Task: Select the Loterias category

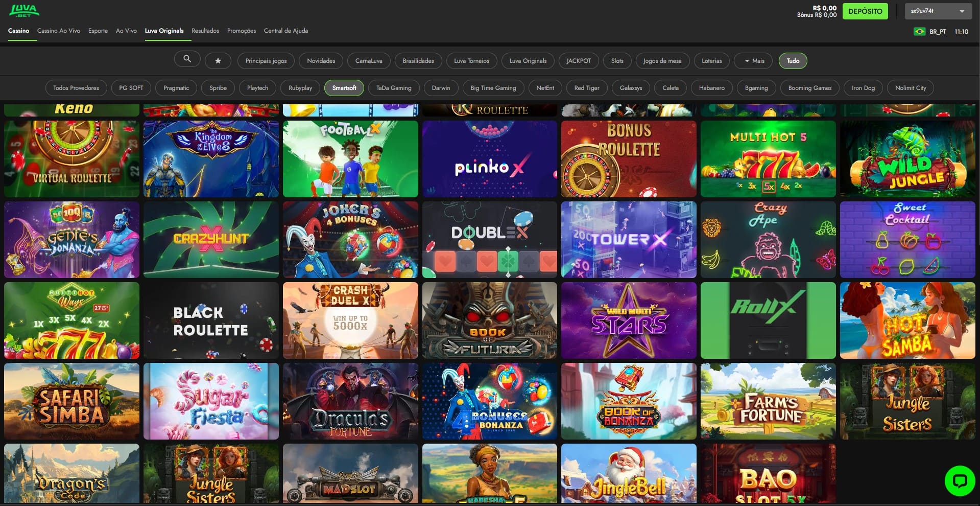Action: click(712, 61)
